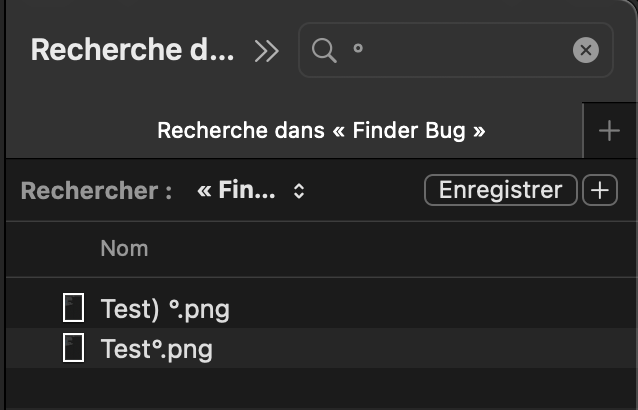Screen dimensions: 638x410
Task: Click the file icon of "Test°.png"
Action: (73, 348)
